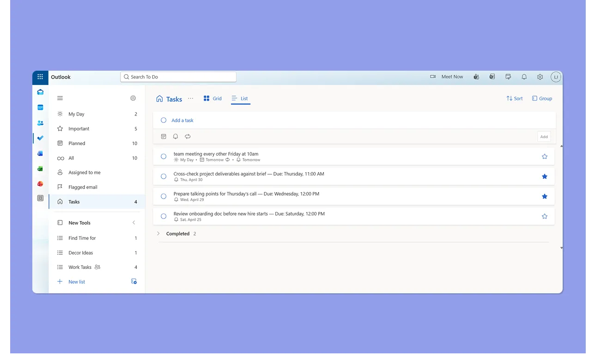
Task: Click the circle beside Add a task
Action: tap(164, 120)
